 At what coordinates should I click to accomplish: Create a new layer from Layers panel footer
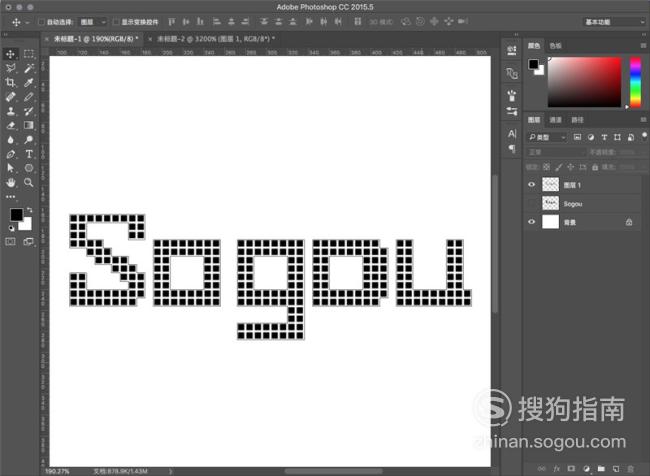[616, 469]
